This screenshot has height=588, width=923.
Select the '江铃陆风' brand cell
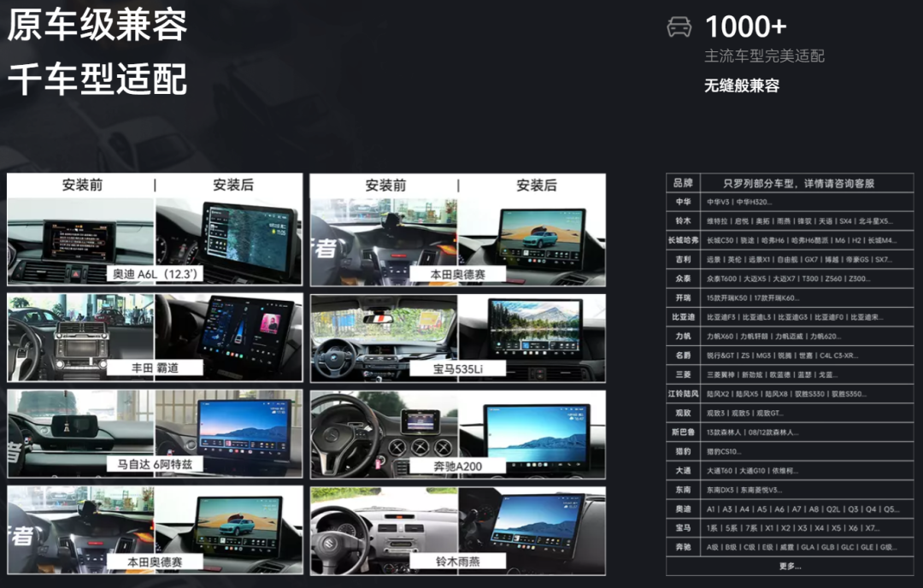[683, 394]
